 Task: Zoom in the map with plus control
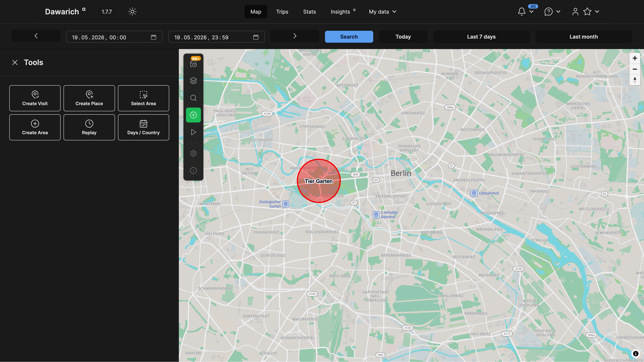[634, 58]
